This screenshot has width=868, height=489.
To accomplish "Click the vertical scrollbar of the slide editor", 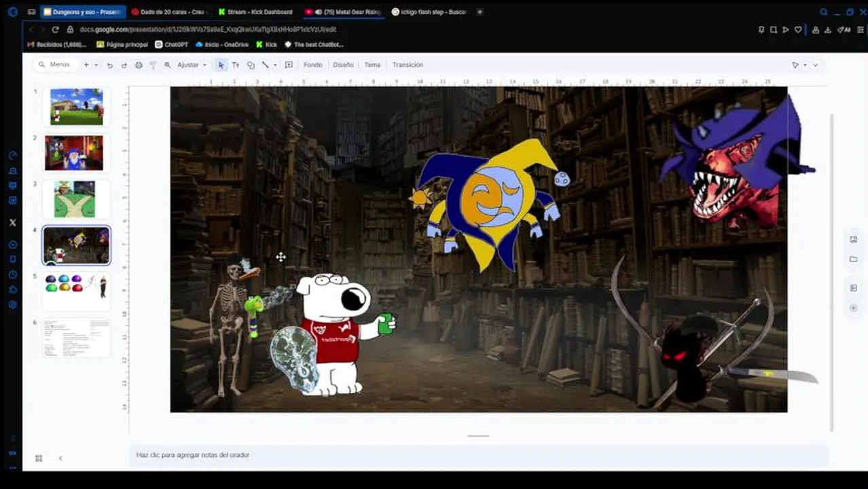I will 833,272.
